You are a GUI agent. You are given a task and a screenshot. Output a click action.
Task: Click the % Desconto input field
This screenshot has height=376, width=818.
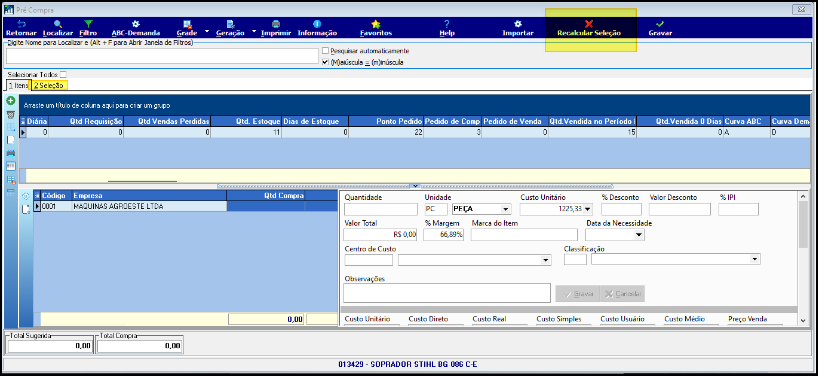click(x=621, y=209)
